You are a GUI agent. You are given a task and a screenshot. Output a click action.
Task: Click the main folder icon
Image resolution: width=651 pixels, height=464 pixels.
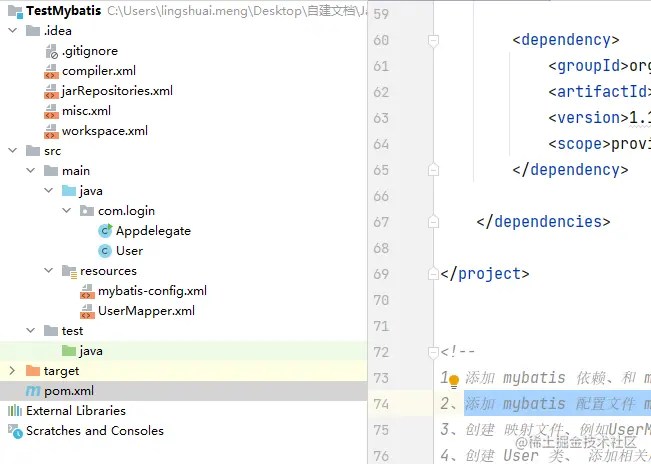click(x=51, y=171)
